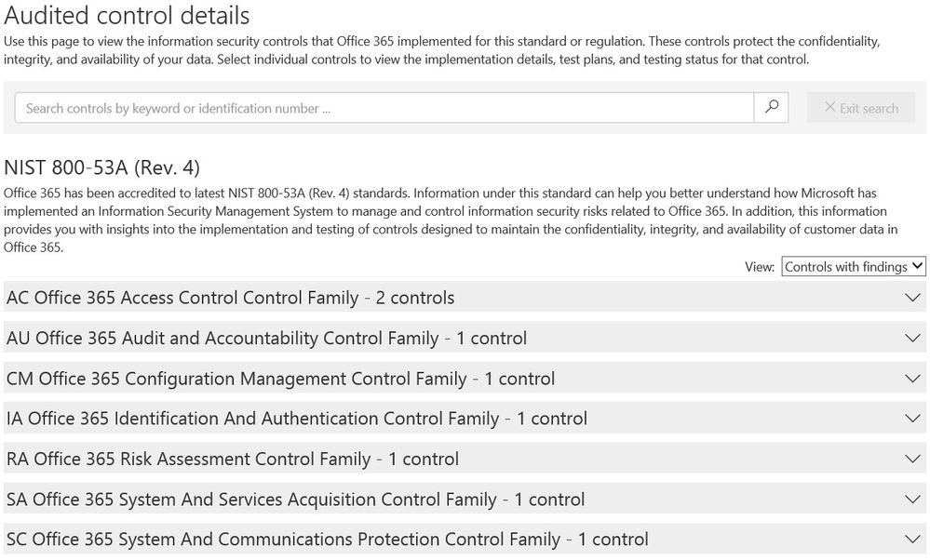Expand the IA Identification And Authentication chevron
The height and width of the screenshot is (560, 930).
pyautogui.click(x=913, y=419)
